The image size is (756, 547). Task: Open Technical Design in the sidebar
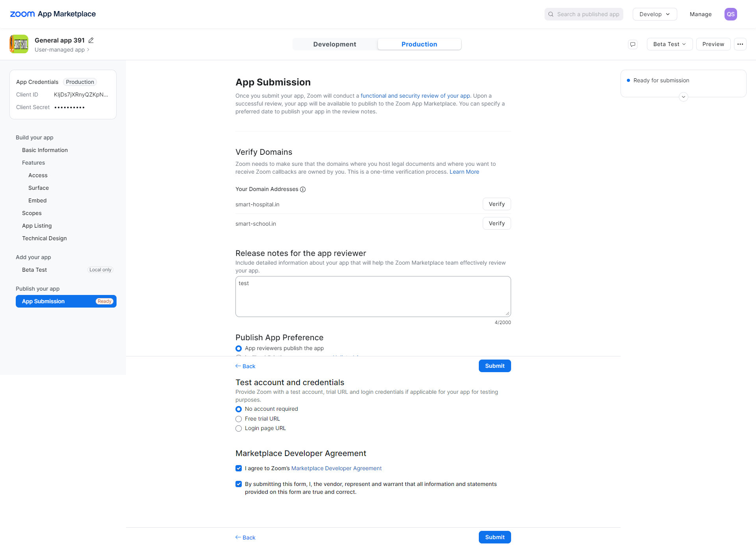[44, 238]
